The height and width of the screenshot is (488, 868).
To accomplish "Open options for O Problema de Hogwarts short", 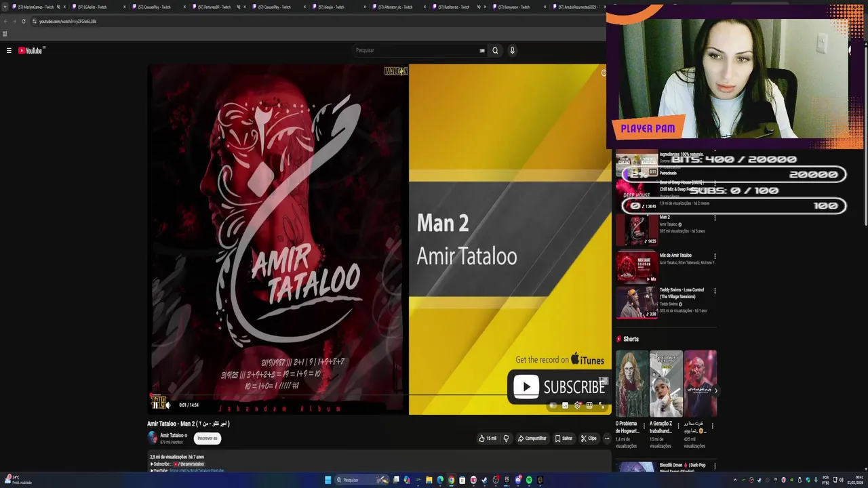I will point(644,426).
